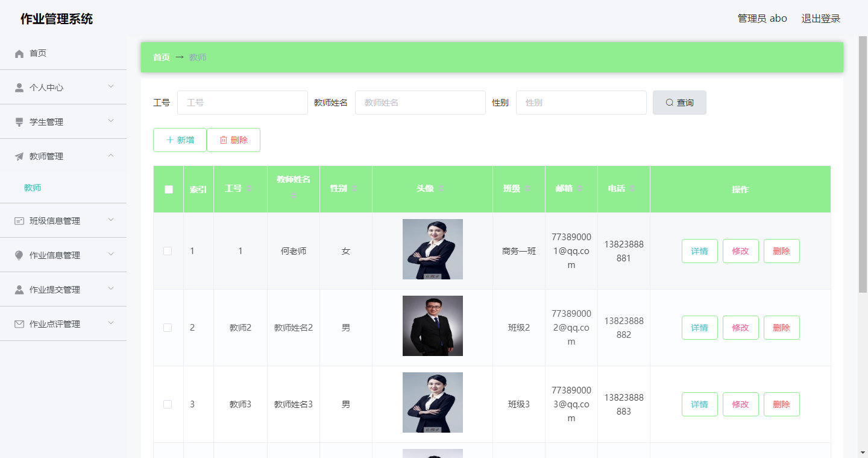Sort by 工号 column sort arrows

pyautogui.click(x=249, y=189)
